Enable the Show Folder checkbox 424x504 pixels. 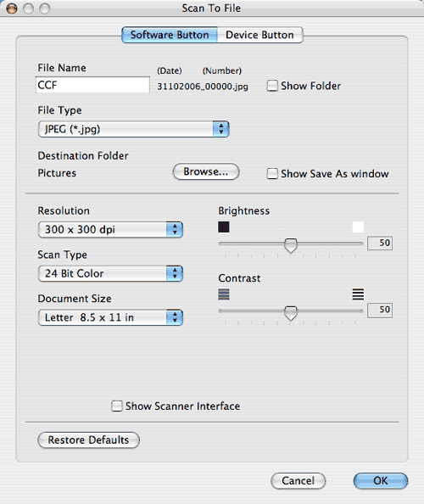[272, 86]
